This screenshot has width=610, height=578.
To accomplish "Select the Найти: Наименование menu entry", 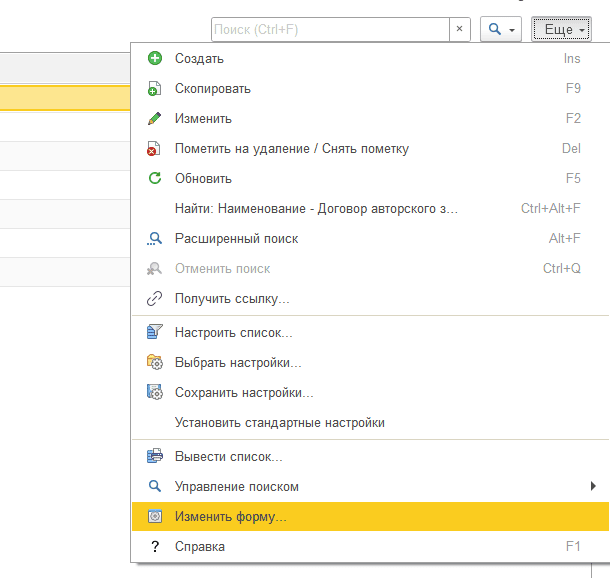I will click(x=316, y=209).
